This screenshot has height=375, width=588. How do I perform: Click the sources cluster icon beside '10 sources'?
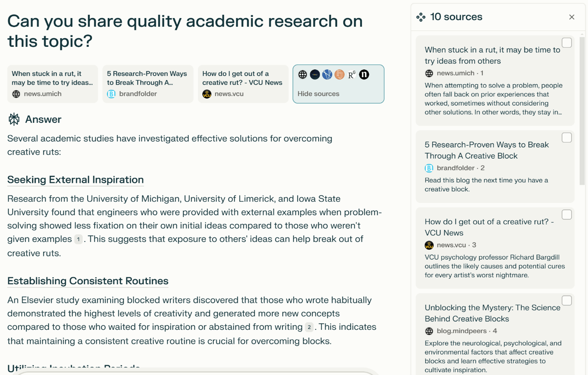pyautogui.click(x=421, y=17)
